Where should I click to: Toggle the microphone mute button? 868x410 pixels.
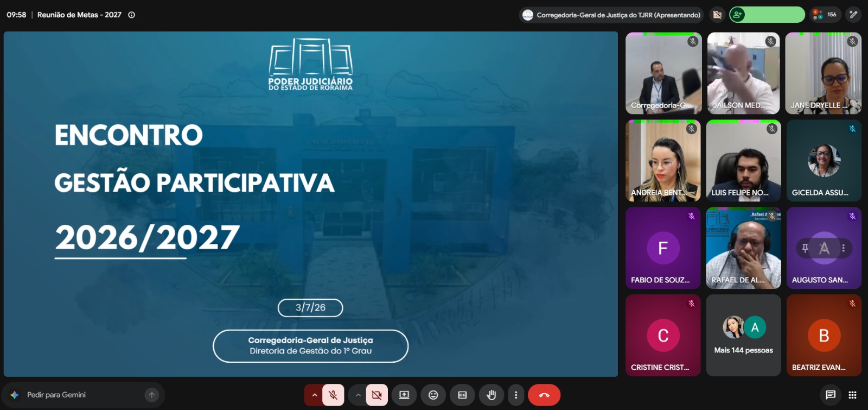tap(333, 395)
